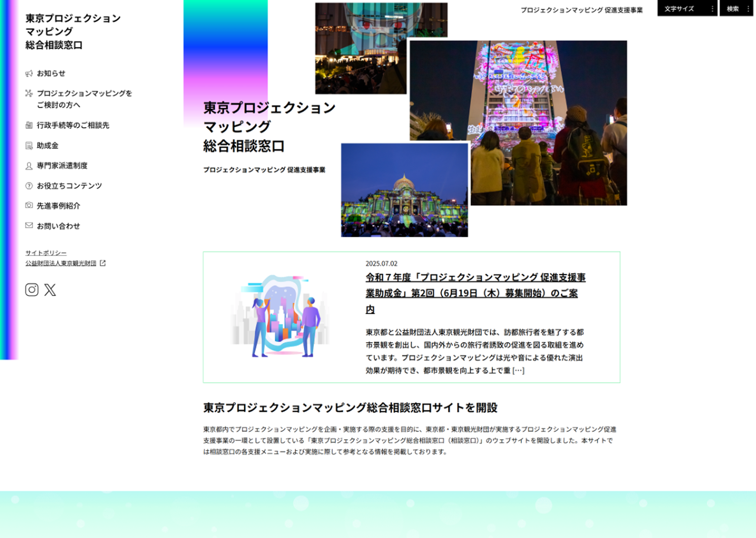
Task: Open 専門家派遣制度 menu item
Action: (62, 165)
